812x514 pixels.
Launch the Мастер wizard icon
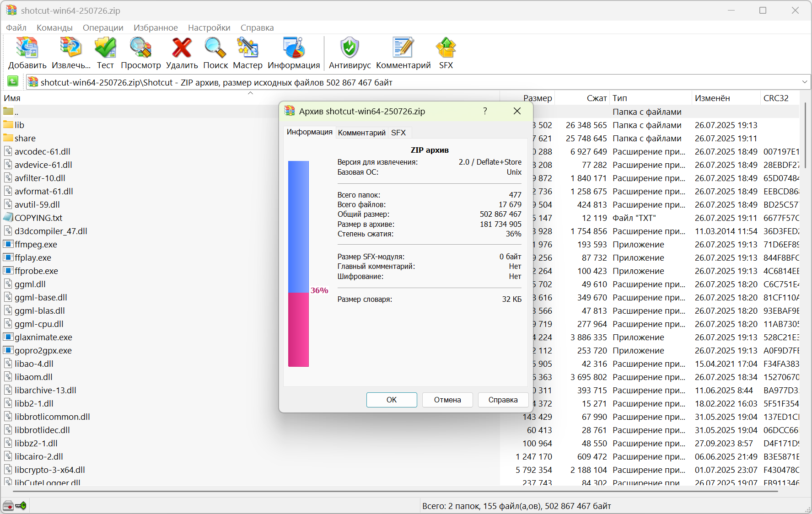(x=247, y=48)
